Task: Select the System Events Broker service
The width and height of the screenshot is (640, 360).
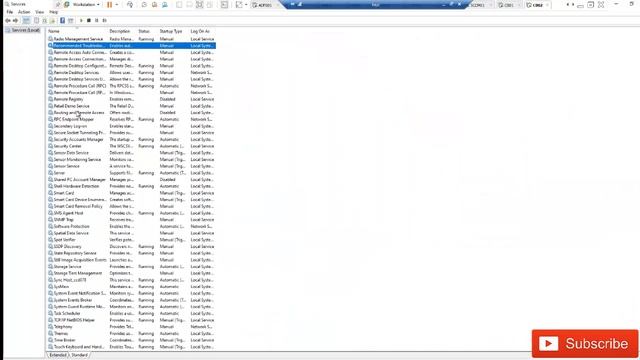Action: [x=131, y=300]
